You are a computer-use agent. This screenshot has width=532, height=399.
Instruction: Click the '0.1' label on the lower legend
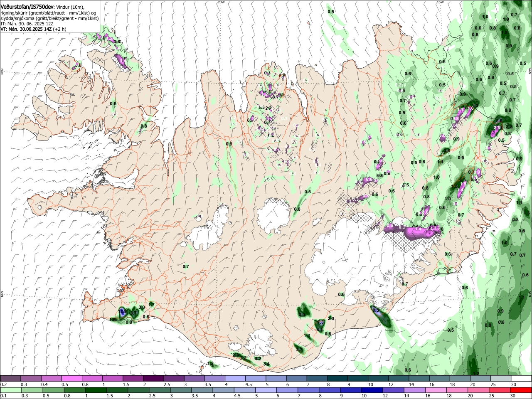(x=3, y=396)
